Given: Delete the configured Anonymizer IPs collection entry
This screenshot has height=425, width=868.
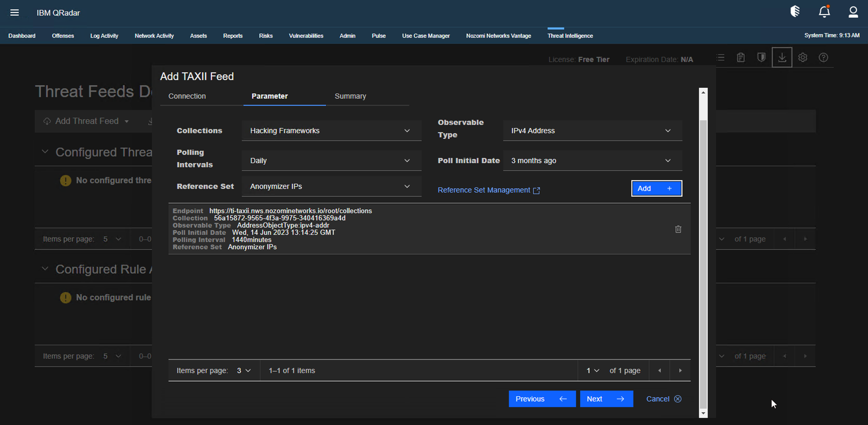Looking at the screenshot, I should point(678,229).
